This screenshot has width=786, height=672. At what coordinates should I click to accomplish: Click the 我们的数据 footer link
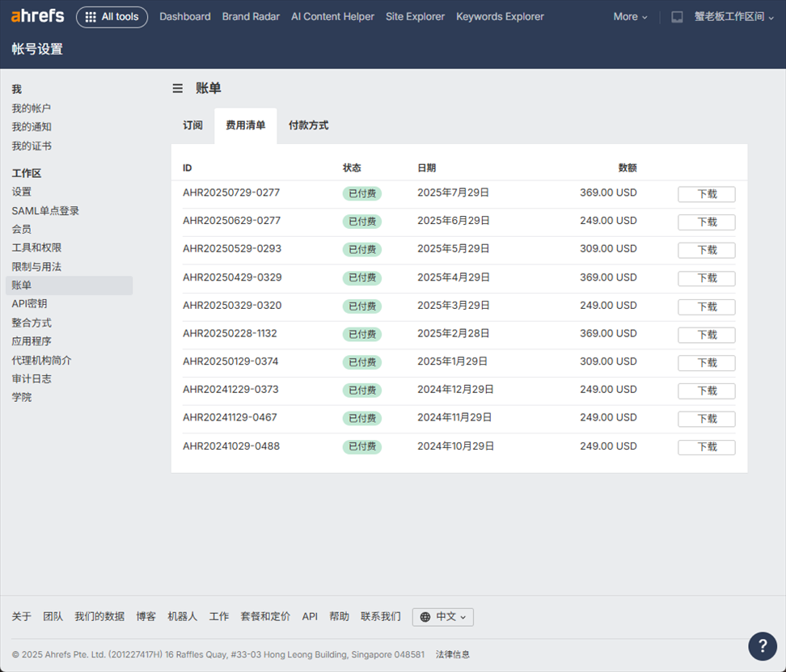tap(99, 616)
